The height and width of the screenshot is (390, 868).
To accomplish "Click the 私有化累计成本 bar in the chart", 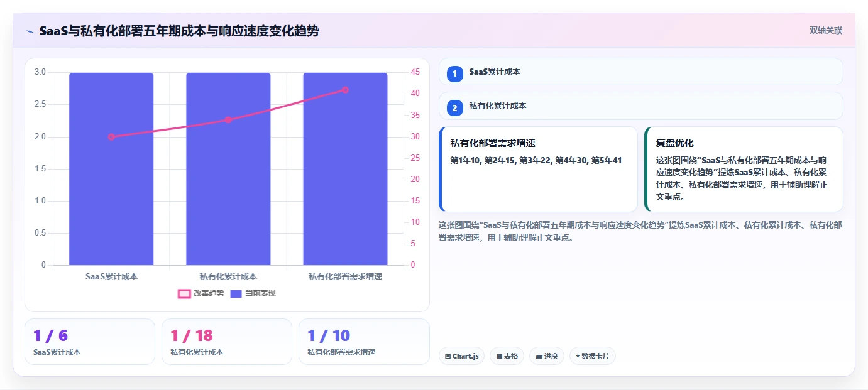I will tap(228, 169).
